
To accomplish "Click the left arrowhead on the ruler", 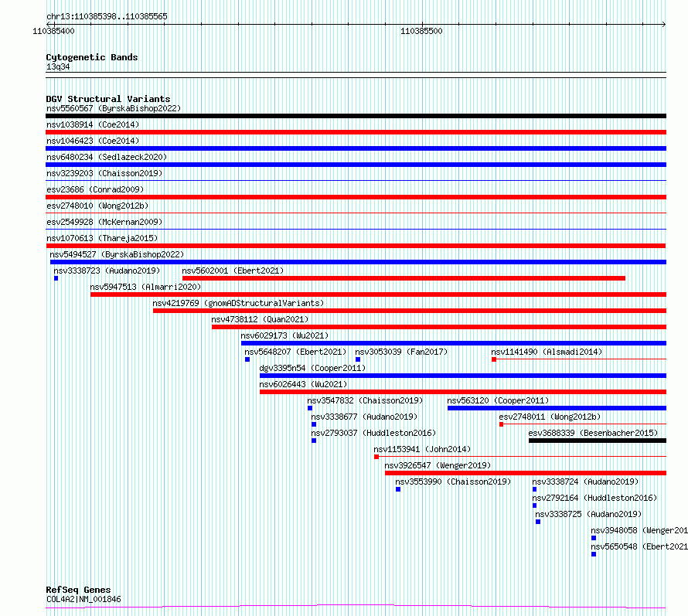I will point(48,24).
